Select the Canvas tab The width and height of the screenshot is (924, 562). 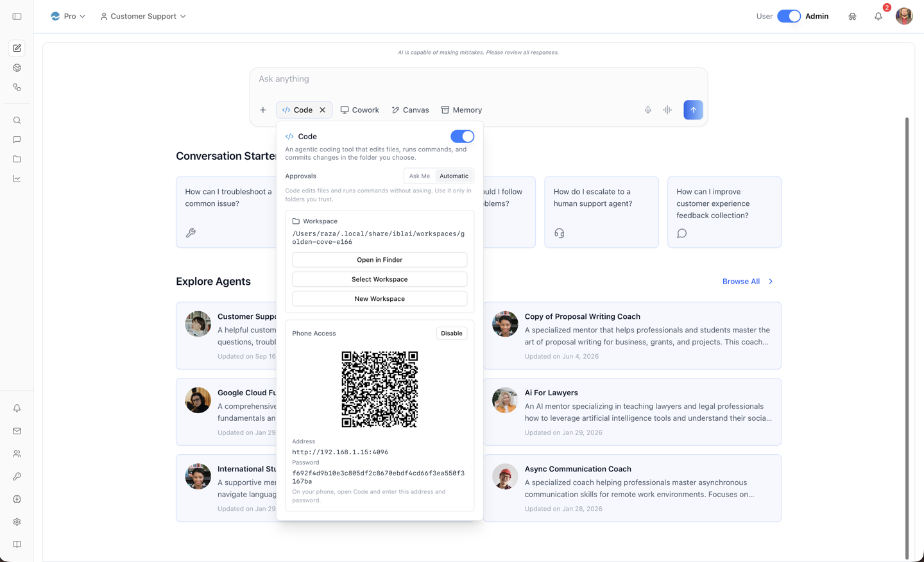(x=411, y=110)
